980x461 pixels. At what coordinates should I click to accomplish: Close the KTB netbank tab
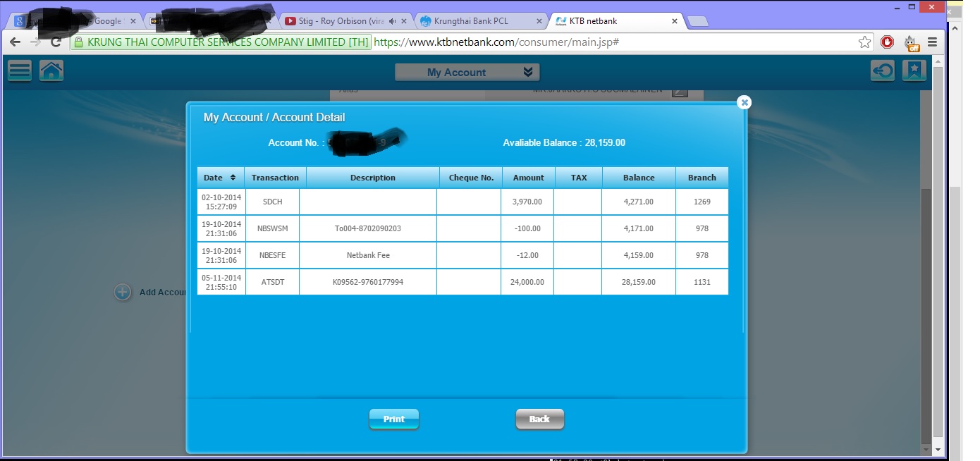pos(675,21)
